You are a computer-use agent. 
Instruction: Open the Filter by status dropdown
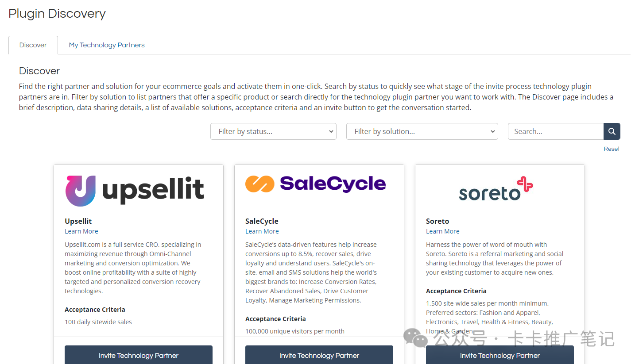(273, 131)
